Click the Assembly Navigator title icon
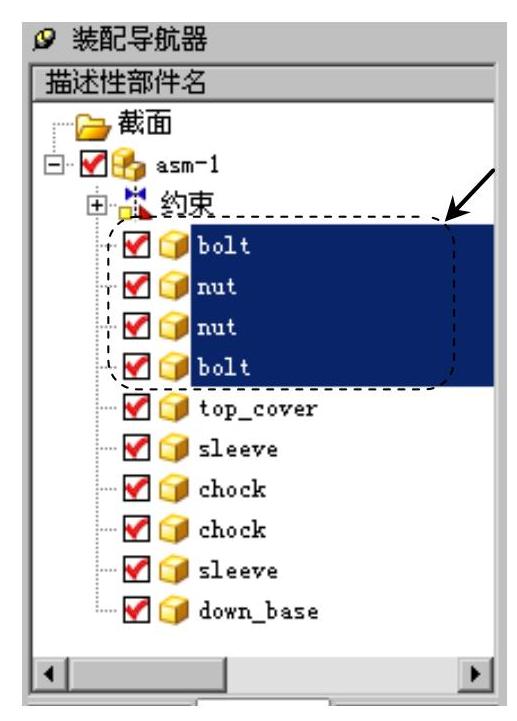This screenshot has height=721, width=517. pyautogui.click(x=45, y=39)
